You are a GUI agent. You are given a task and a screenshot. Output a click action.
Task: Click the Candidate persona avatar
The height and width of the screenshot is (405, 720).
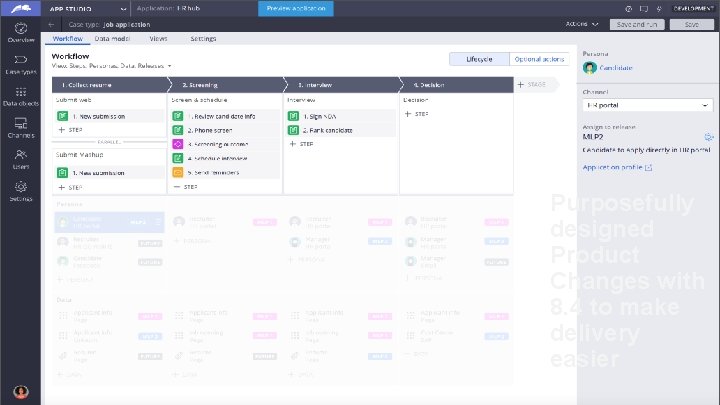coord(590,68)
